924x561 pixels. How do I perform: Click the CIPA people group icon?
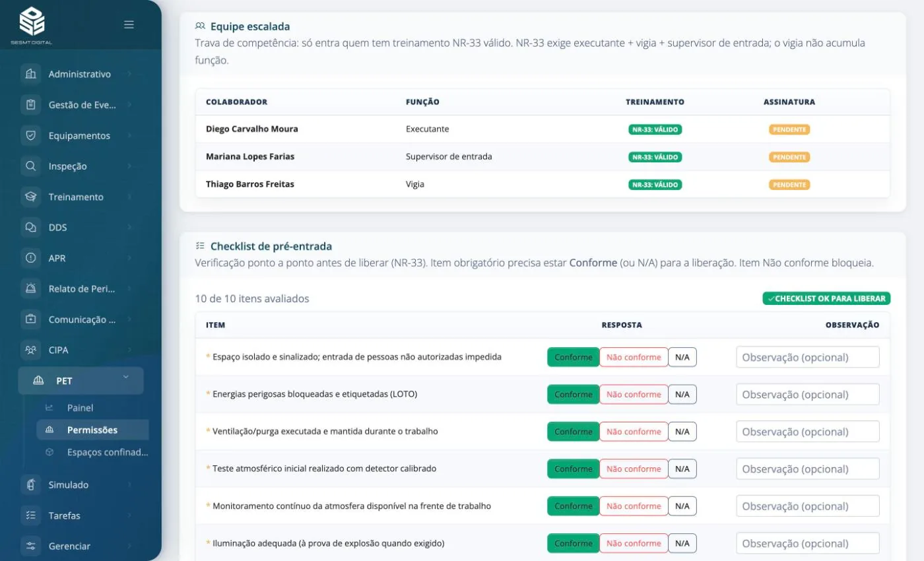click(x=30, y=350)
